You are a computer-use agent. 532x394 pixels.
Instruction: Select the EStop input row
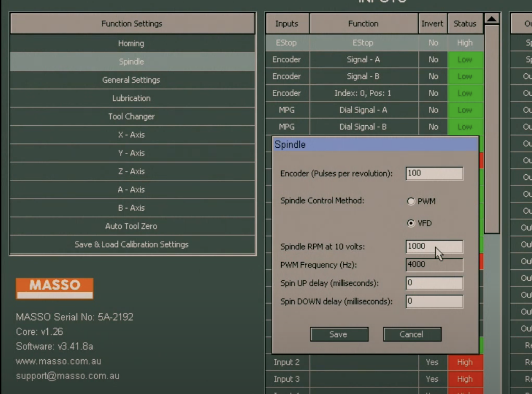[x=363, y=43]
